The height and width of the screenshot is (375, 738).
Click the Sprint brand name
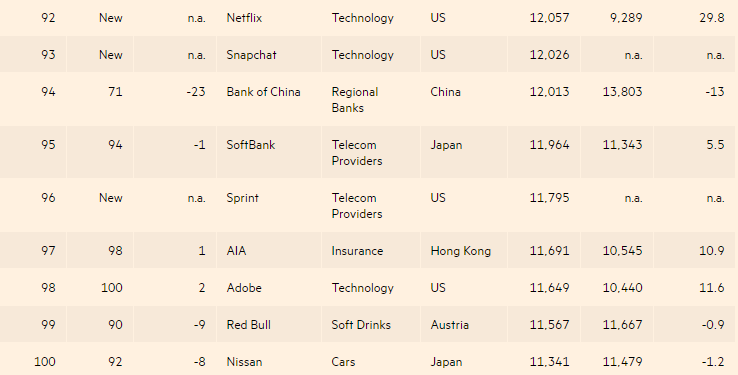coord(242,198)
